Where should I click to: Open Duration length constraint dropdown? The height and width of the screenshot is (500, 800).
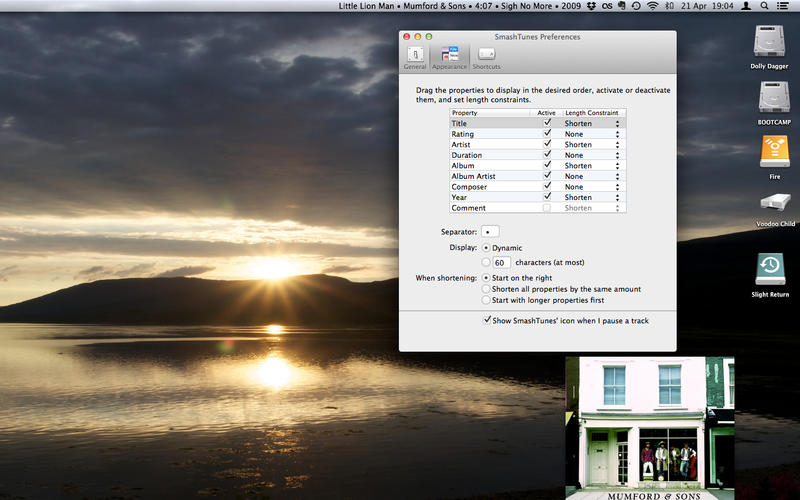(x=593, y=155)
